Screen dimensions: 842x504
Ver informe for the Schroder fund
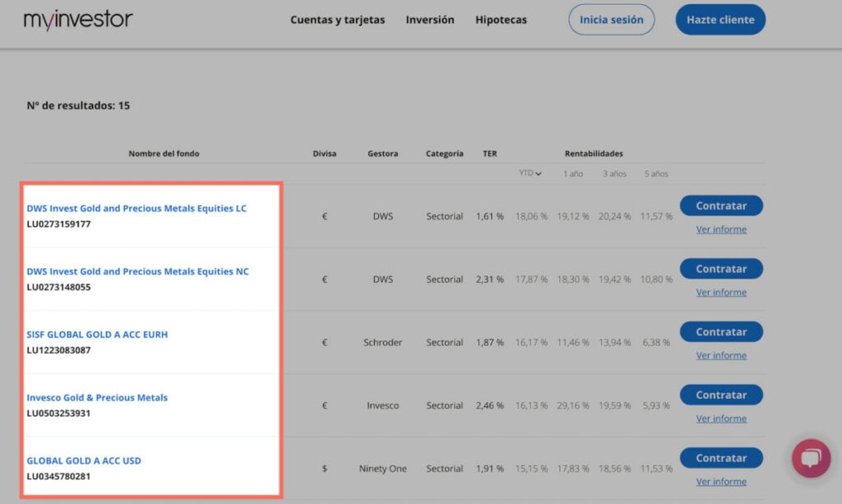click(x=721, y=355)
